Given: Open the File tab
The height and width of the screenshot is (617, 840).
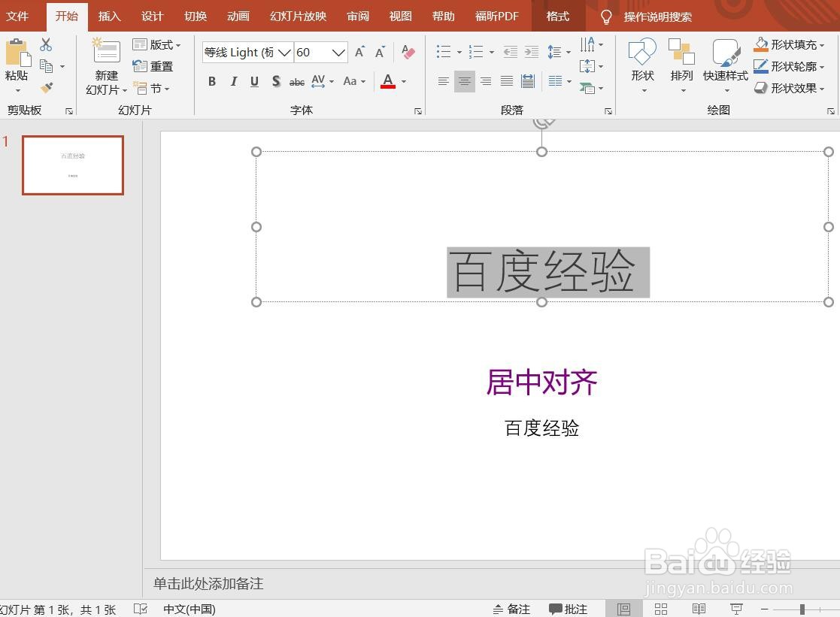Looking at the screenshot, I should pyautogui.click(x=17, y=17).
